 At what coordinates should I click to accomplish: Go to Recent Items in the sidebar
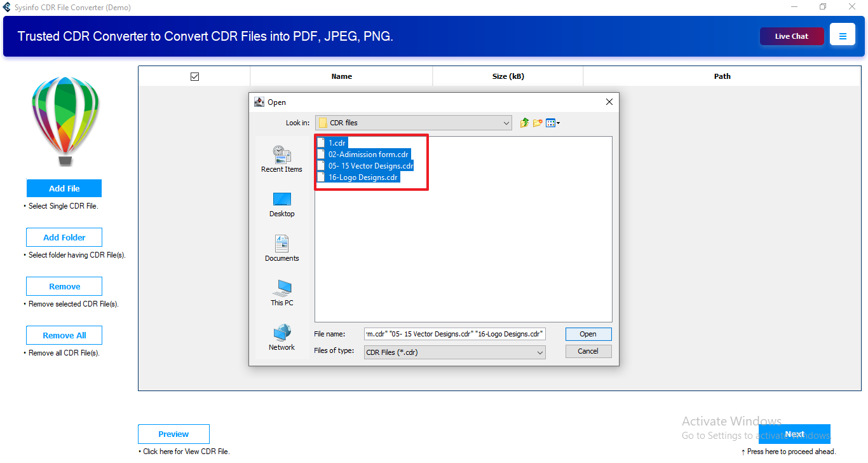[x=281, y=159]
